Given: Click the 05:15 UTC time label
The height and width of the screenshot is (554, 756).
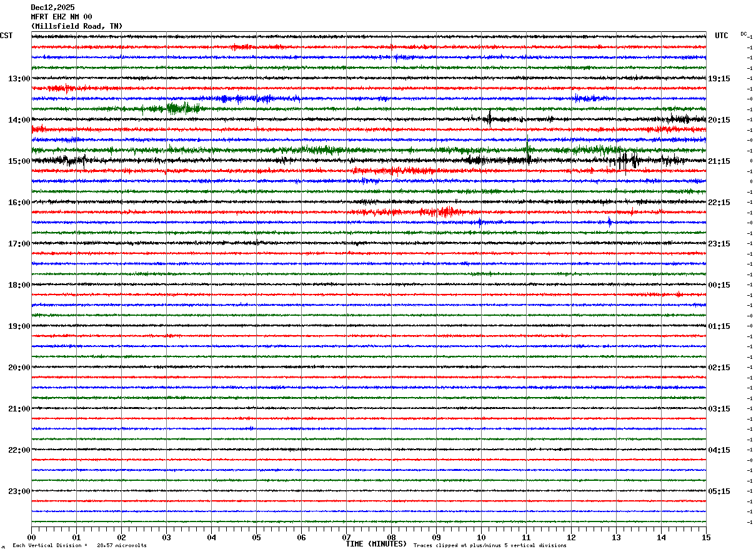Looking at the screenshot, I should [x=719, y=491].
